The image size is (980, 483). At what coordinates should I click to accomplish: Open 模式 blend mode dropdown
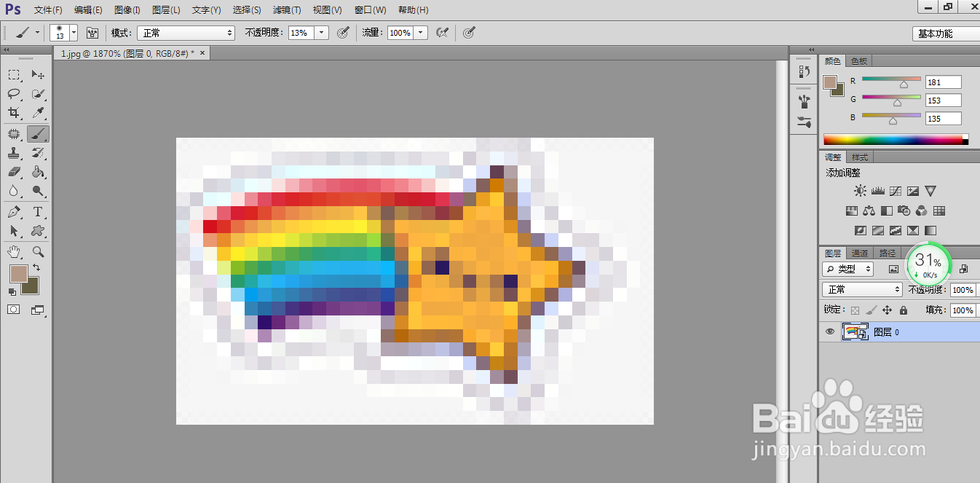coord(186,33)
